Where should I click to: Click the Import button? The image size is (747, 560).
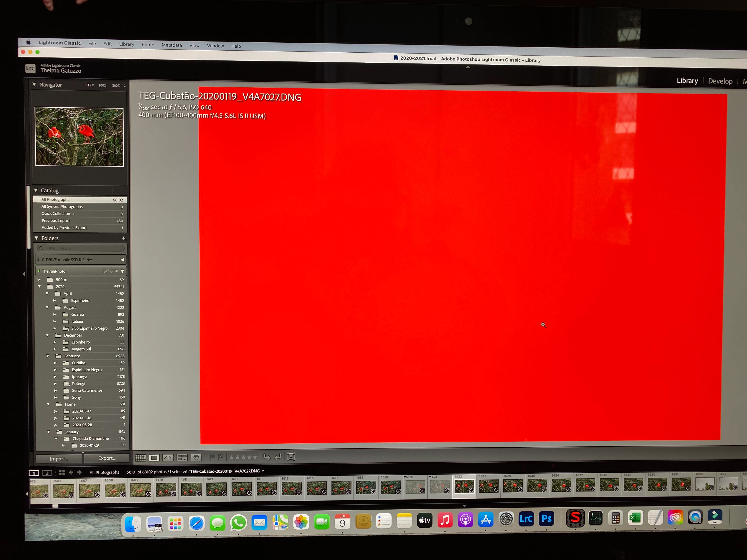tap(59, 458)
